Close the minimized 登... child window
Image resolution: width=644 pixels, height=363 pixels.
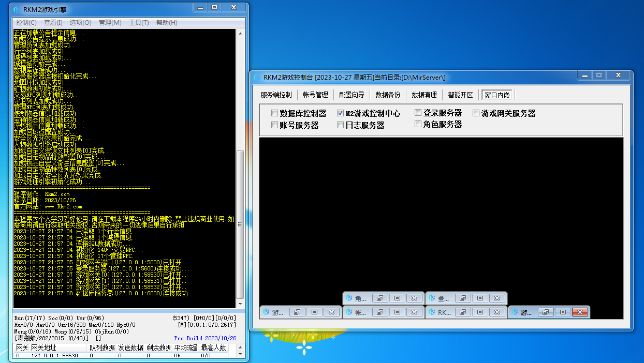coord(497,298)
